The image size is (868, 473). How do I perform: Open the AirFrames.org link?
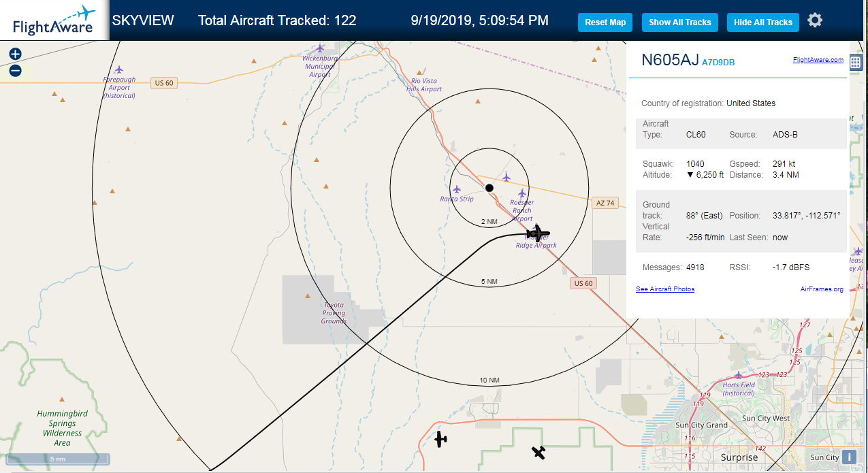pyautogui.click(x=822, y=289)
